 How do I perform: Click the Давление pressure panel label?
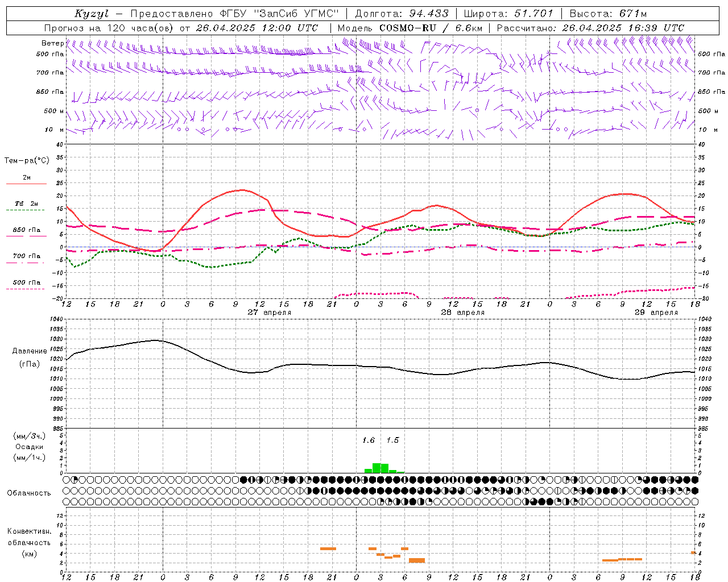coord(29,351)
